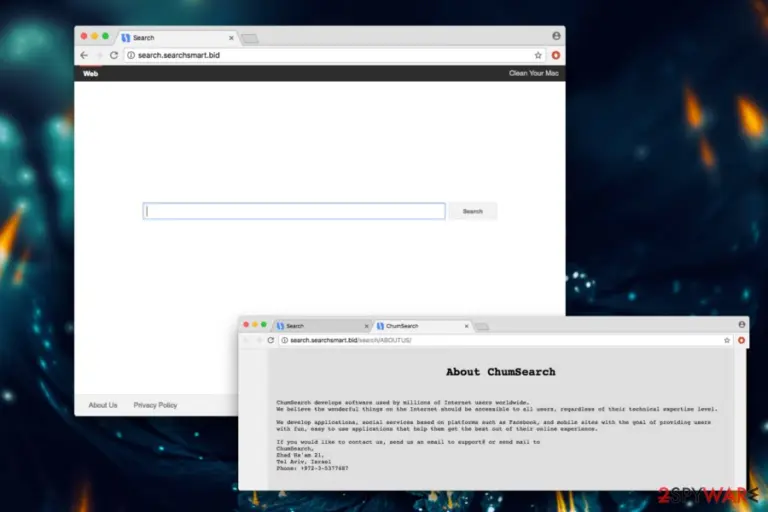The image size is (768, 512).
Task: Open the profile icon in the ChumSearch window
Action: (x=742, y=324)
